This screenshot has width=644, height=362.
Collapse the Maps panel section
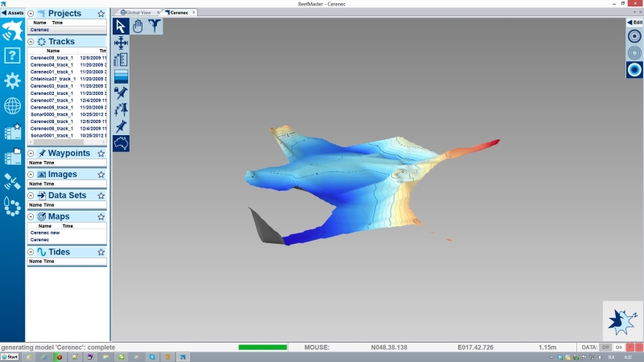click(31, 216)
